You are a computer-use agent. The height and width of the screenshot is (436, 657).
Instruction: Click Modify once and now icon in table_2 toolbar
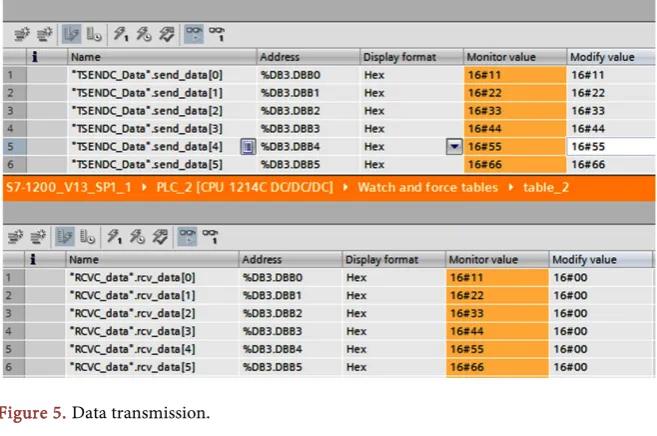point(114,237)
